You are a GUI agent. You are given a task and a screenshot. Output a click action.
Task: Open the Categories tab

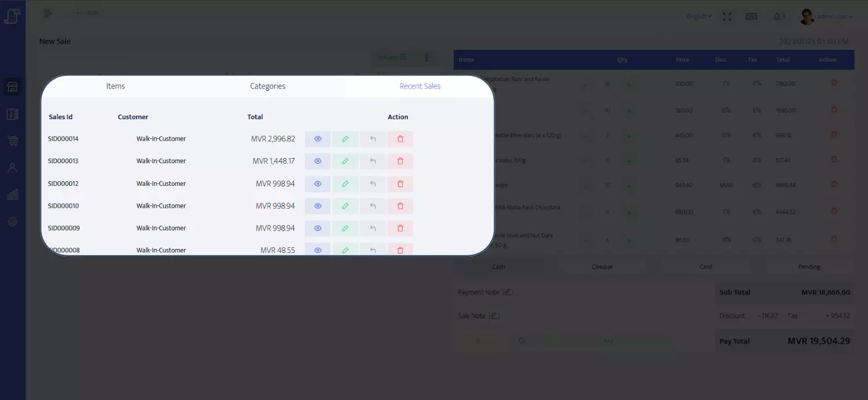[x=267, y=86]
